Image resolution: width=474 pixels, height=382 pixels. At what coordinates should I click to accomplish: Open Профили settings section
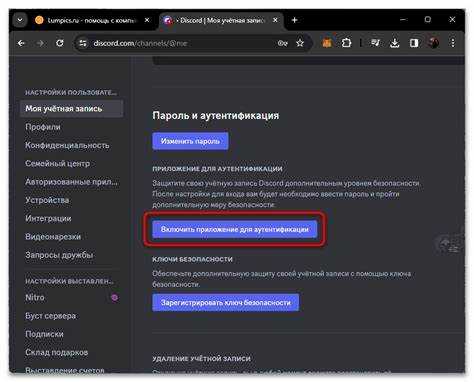(43, 127)
